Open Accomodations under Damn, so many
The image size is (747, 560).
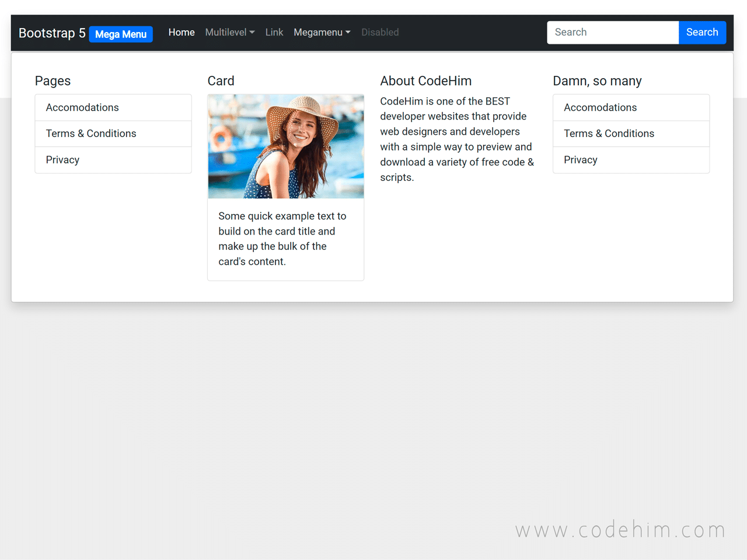click(x=600, y=107)
